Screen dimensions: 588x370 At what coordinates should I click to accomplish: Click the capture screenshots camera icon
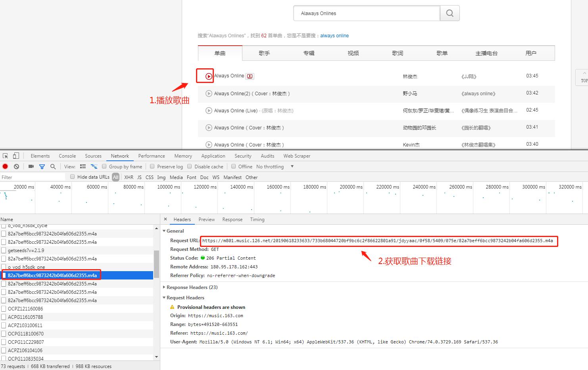pyautogui.click(x=31, y=167)
